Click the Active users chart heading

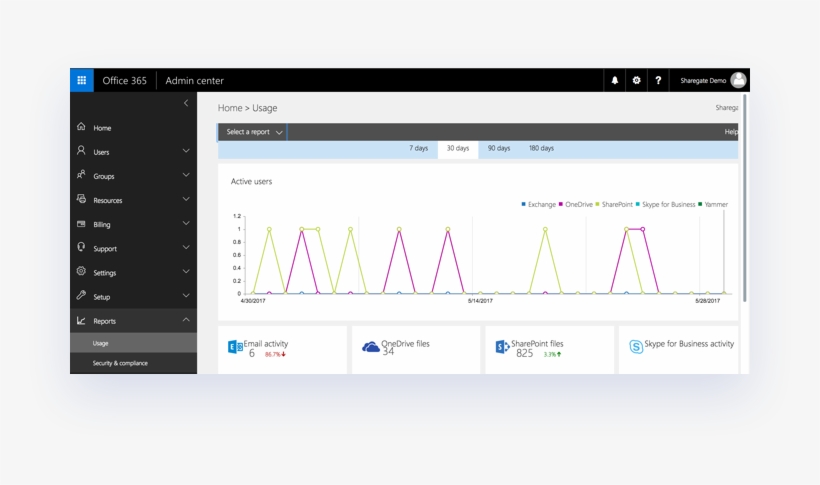(x=252, y=182)
